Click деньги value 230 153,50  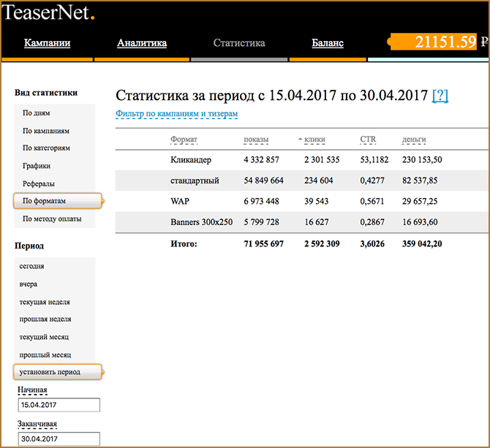click(422, 160)
